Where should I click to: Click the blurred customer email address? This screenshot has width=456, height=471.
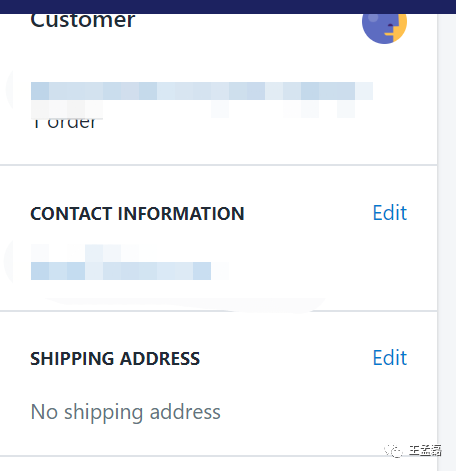coord(121,271)
